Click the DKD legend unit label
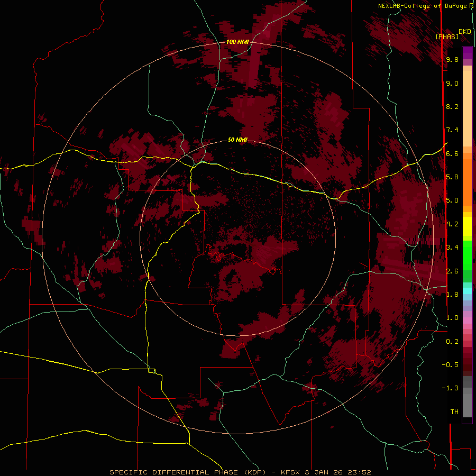The image size is (476, 476). [465, 32]
